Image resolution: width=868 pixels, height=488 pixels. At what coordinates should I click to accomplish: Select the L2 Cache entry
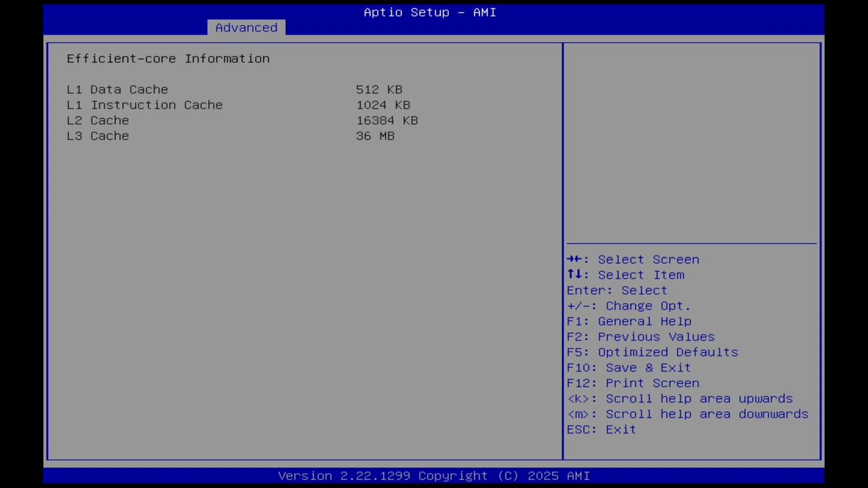click(x=97, y=120)
